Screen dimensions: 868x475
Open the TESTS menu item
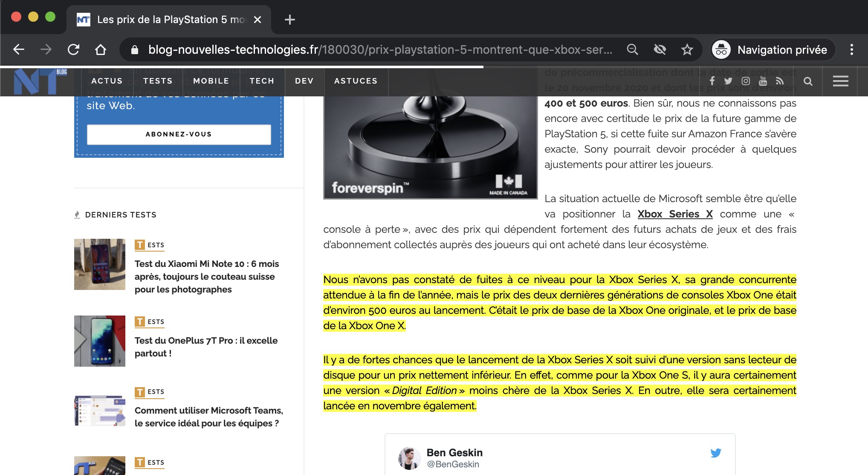coord(158,81)
